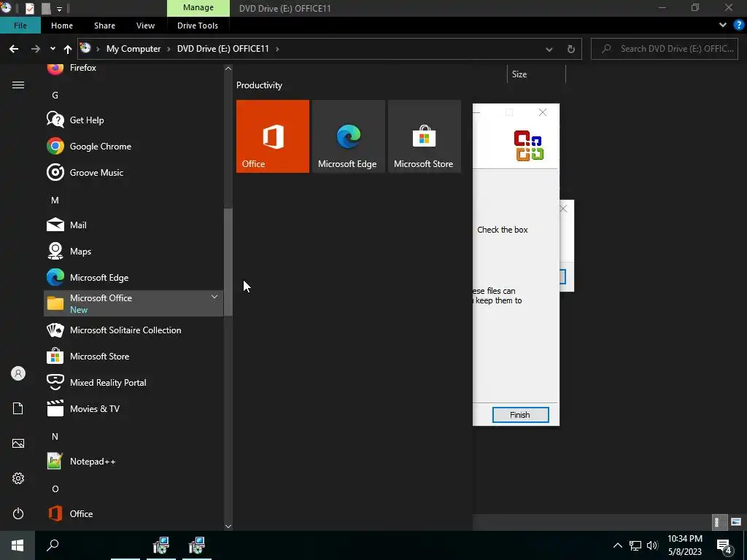Open taskbar search magnifier
Image resolution: width=747 pixels, height=560 pixels.
(x=53, y=545)
